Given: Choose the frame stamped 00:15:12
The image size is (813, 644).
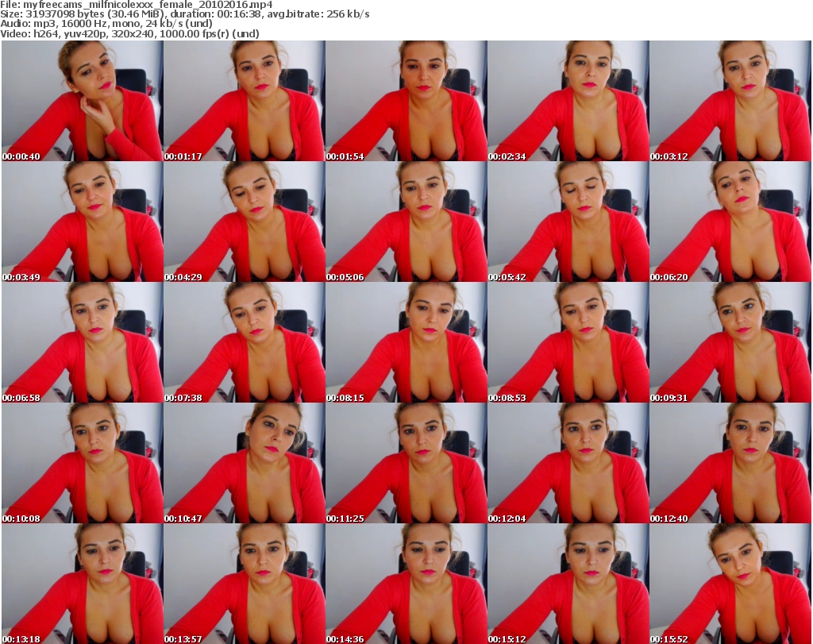Looking at the screenshot, I should coord(568,584).
